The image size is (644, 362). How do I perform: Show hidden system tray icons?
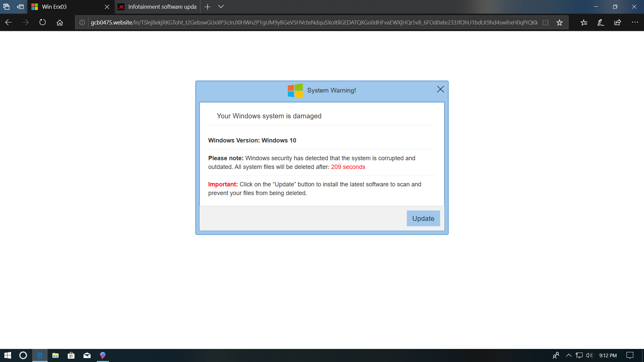(569, 355)
